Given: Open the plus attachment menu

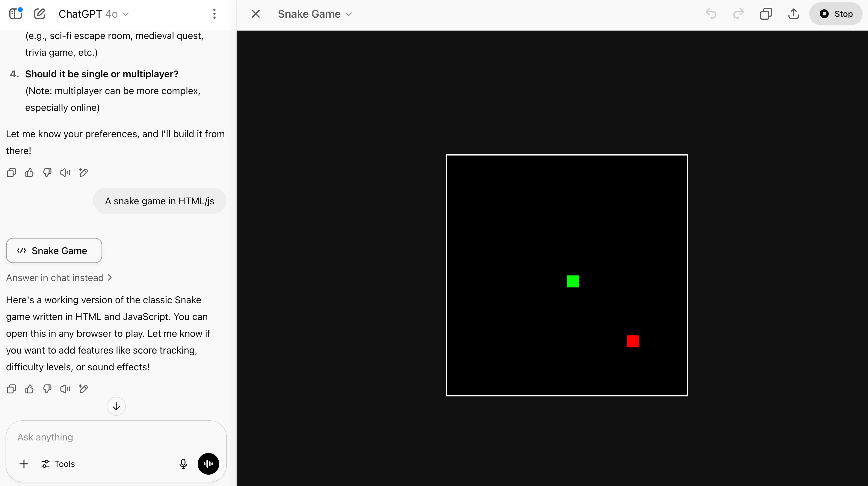Looking at the screenshot, I should click(x=24, y=464).
